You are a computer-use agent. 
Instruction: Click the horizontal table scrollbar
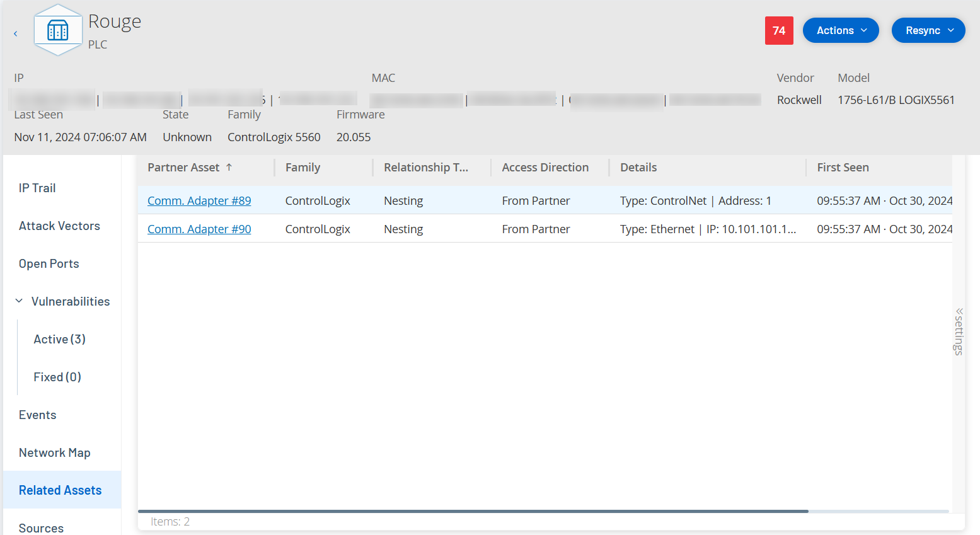click(x=473, y=511)
